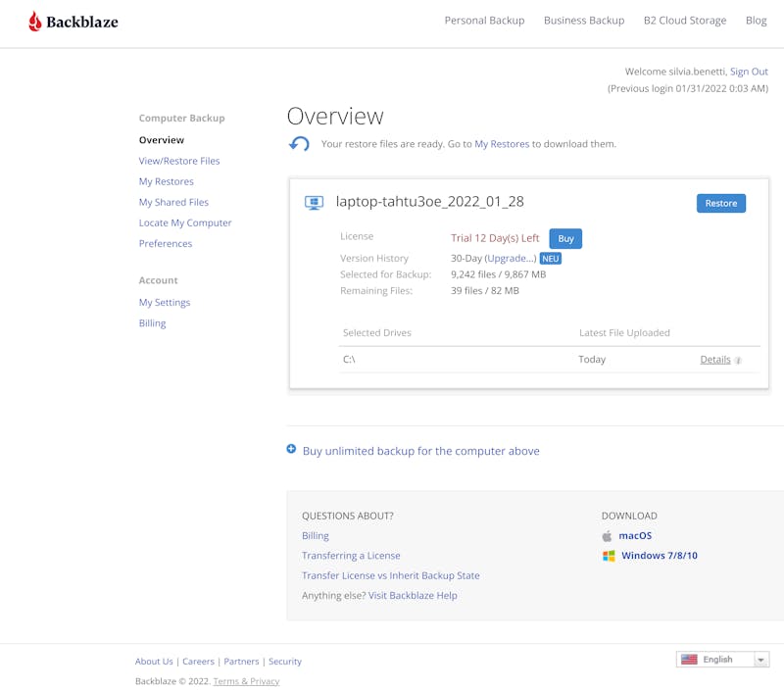The height and width of the screenshot is (690, 784).
Task: Click the info icon next to Details
Action: 738,361
